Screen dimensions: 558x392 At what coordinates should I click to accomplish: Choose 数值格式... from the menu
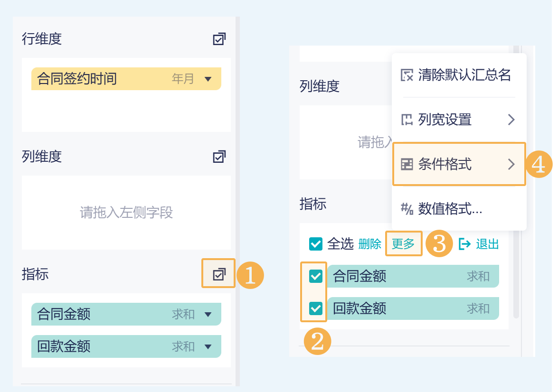tap(450, 209)
